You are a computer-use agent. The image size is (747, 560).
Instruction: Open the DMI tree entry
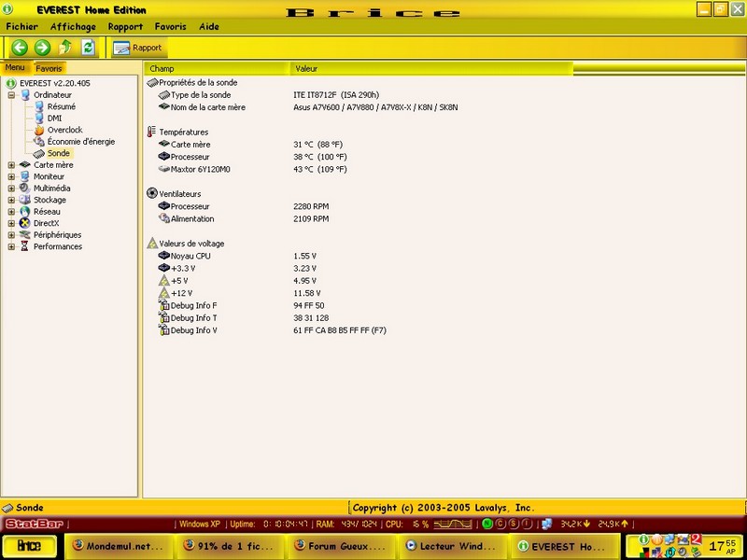tap(54, 119)
